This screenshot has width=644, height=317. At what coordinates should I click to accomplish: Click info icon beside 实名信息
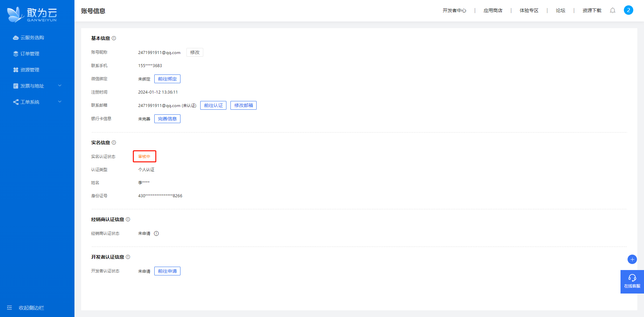[x=114, y=143]
